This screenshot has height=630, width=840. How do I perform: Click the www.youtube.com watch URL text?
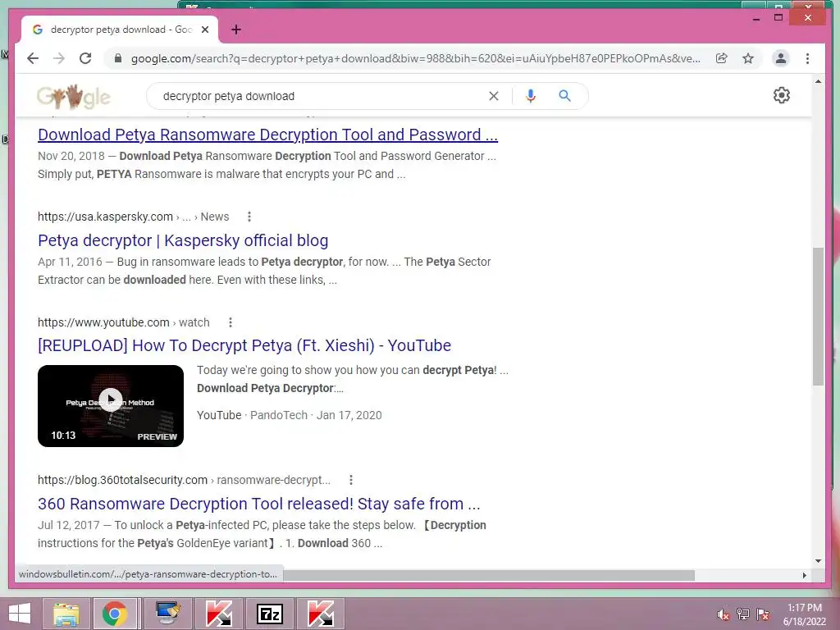[124, 322]
